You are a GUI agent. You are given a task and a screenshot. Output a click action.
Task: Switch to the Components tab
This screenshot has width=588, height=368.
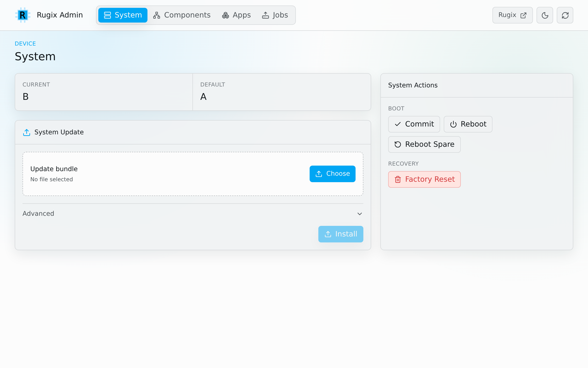click(182, 15)
